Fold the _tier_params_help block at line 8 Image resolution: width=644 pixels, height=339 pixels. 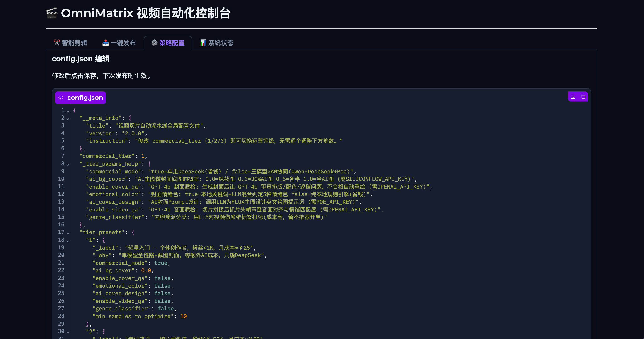pos(68,165)
